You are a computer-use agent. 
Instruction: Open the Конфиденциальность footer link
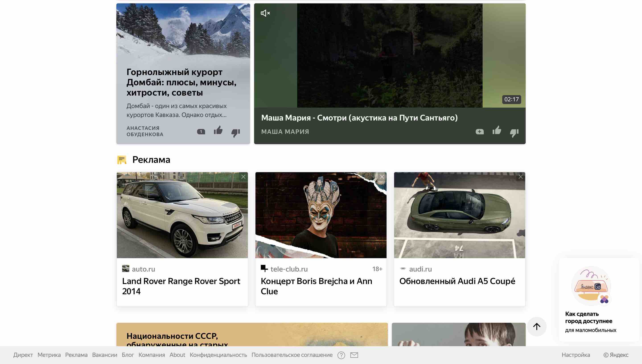(218, 355)
